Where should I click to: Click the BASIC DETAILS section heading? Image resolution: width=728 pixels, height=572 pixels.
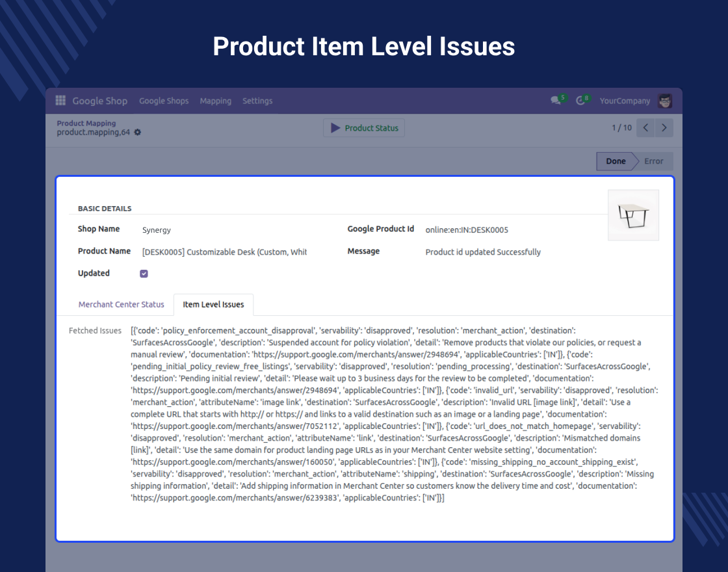pyautogui.click(x=105, y=209)
